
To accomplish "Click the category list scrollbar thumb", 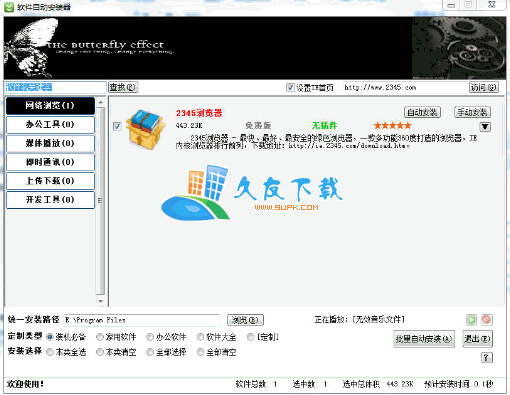I will click(100, 200).
